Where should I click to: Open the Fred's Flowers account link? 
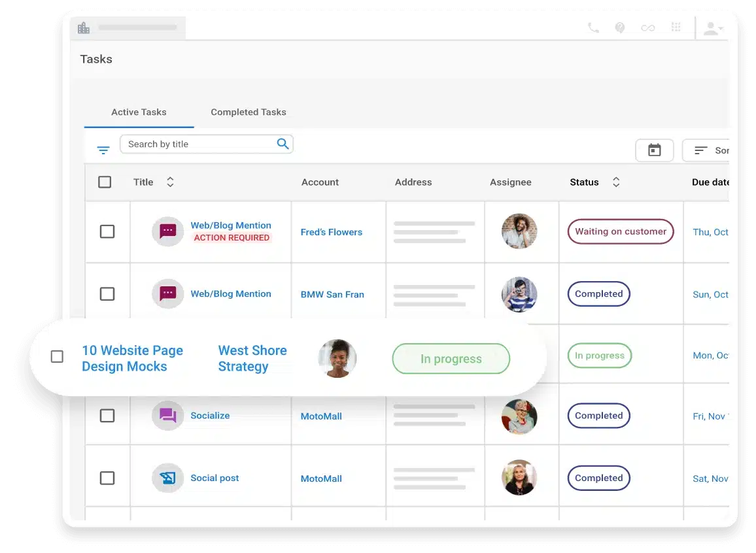pyautogui.click(x=332, y=232)
